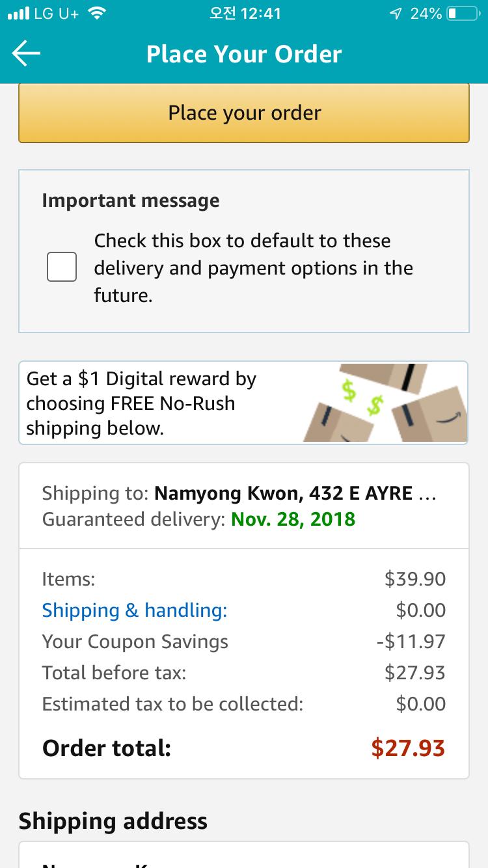
Task: Tap the Shipping address section heading
Action: point(113,821)
